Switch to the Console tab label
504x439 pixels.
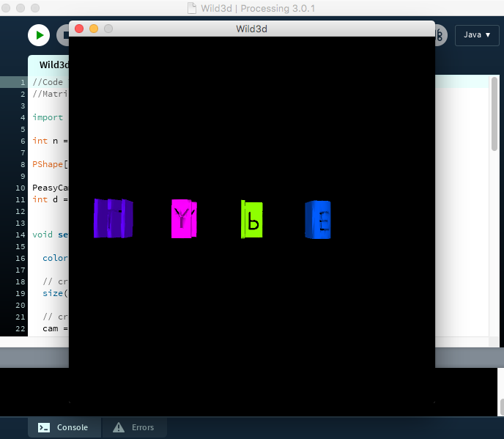pyautogui.click(x=72, y=427)
